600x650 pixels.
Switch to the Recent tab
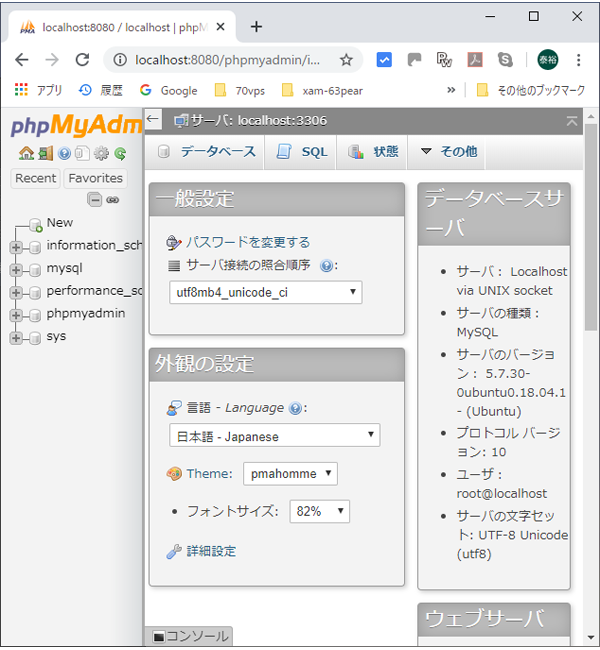(36, 178)
